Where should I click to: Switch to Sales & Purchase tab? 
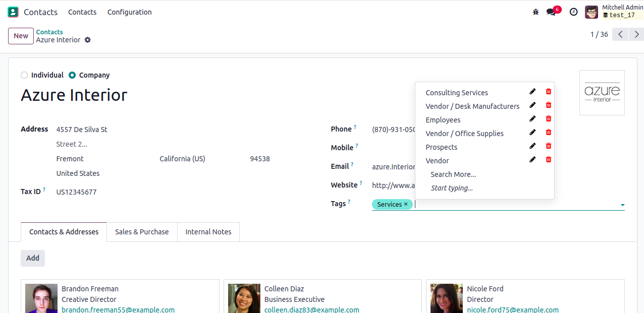click(142, 232)
